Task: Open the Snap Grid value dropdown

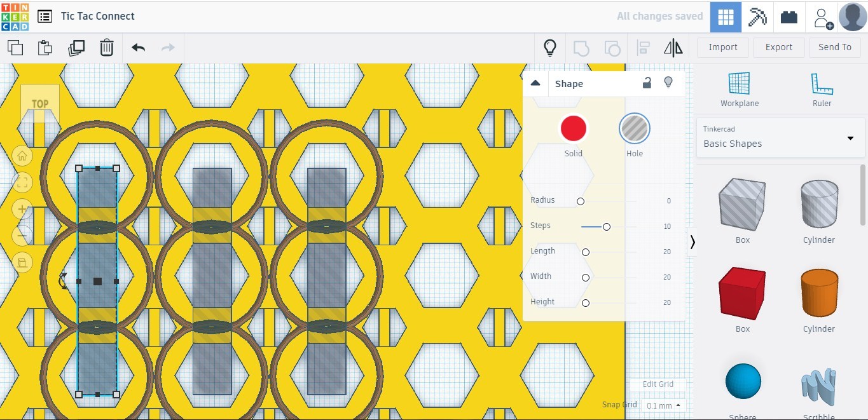Action: tap(663, 405)
